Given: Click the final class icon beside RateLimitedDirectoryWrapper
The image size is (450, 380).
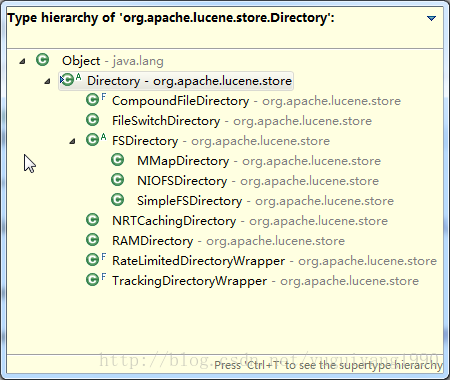Looking at the screenshot, I should (96, 260).
